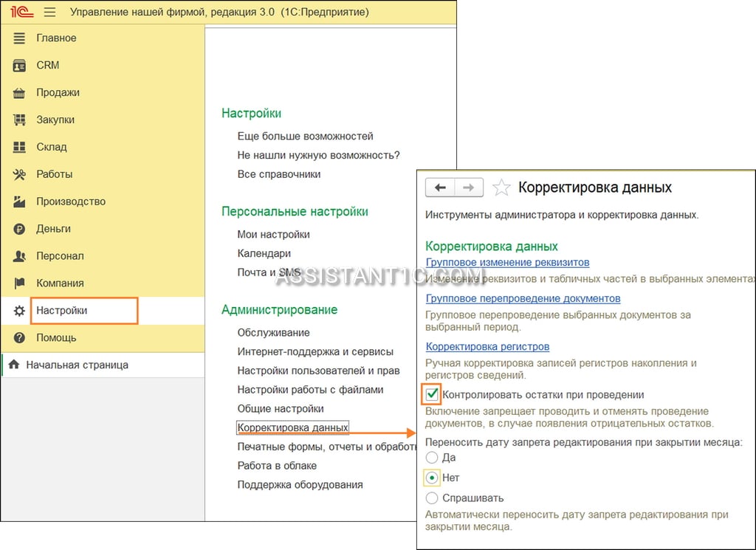Click the Склад boxes icon

pyautogui.click(x=19, y=147)
